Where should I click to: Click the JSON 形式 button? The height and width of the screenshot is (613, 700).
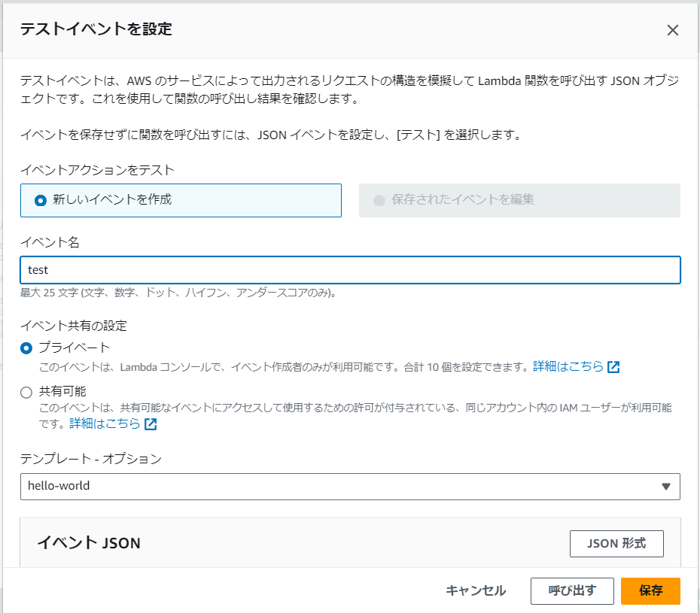point(616,544)
